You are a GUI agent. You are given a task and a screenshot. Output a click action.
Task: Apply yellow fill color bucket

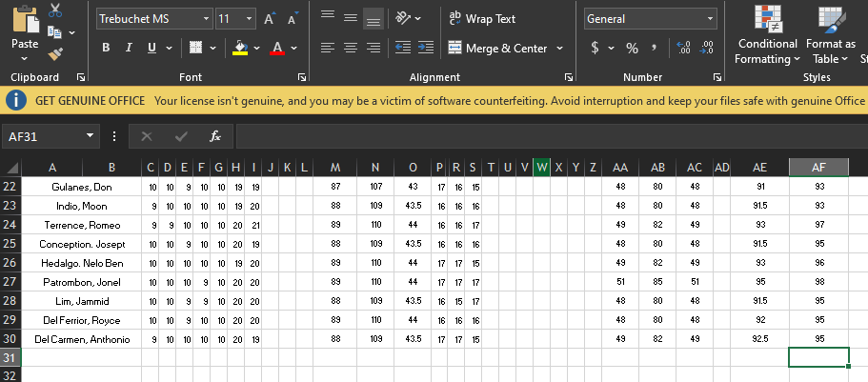[x=240, y=49]
